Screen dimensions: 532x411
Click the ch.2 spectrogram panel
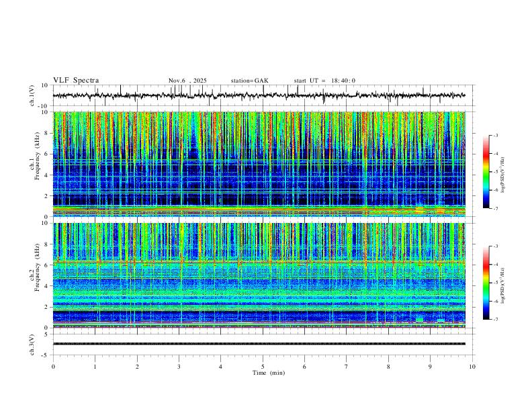click(259, 275)
